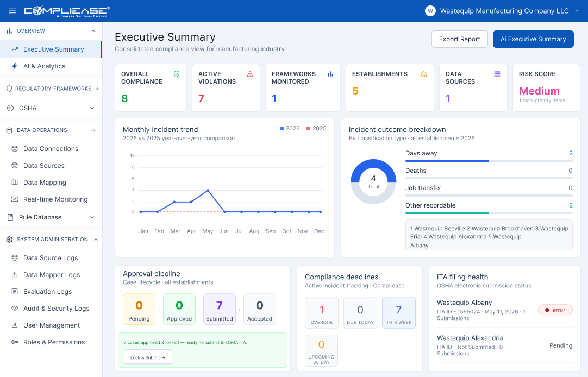
Task: Click the Active Violations warning icon
Action: coord(250,74)
